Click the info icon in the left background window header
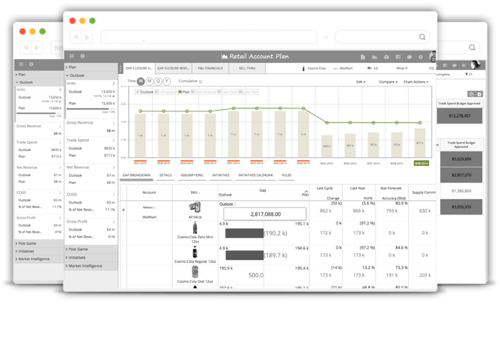This screenshot has height=360, width=500. pos(31,64)
